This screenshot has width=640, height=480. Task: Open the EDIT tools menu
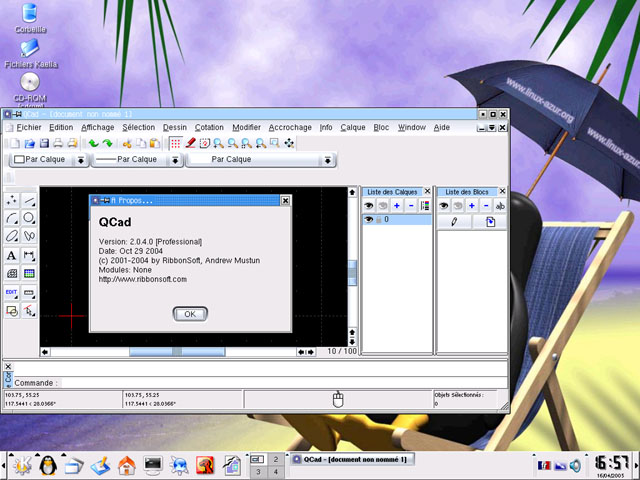click(12, 293)
